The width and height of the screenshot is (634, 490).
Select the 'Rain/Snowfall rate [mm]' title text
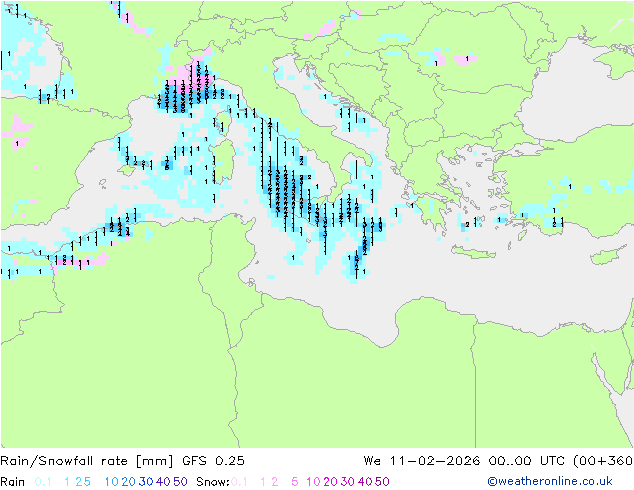(x=87, y=461)
